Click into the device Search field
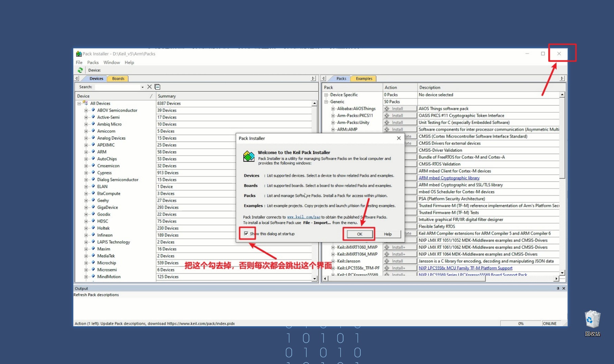The image size is (614, 364). pos(117,87)
